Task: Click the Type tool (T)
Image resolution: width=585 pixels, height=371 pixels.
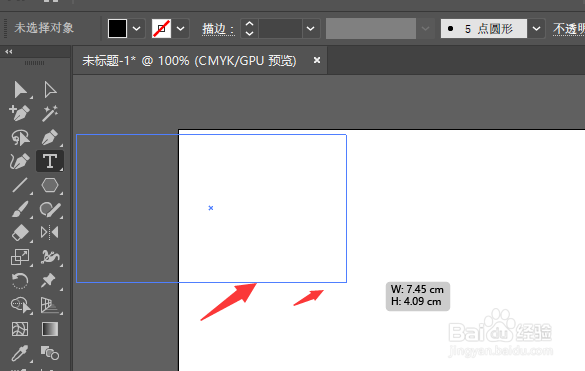Action: (50, 161)
